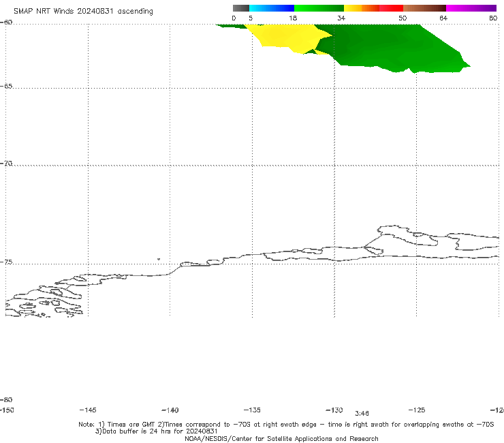Click the note 'Data buffer is 24 hrs for 20240831'
The width and height of the screenshot is (504, 443).
click(157, 431)
